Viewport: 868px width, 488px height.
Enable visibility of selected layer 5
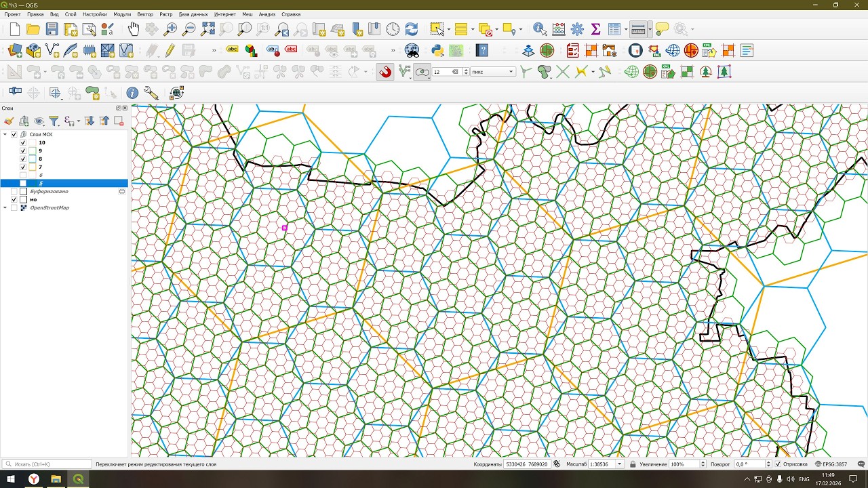tap(23, 183)
